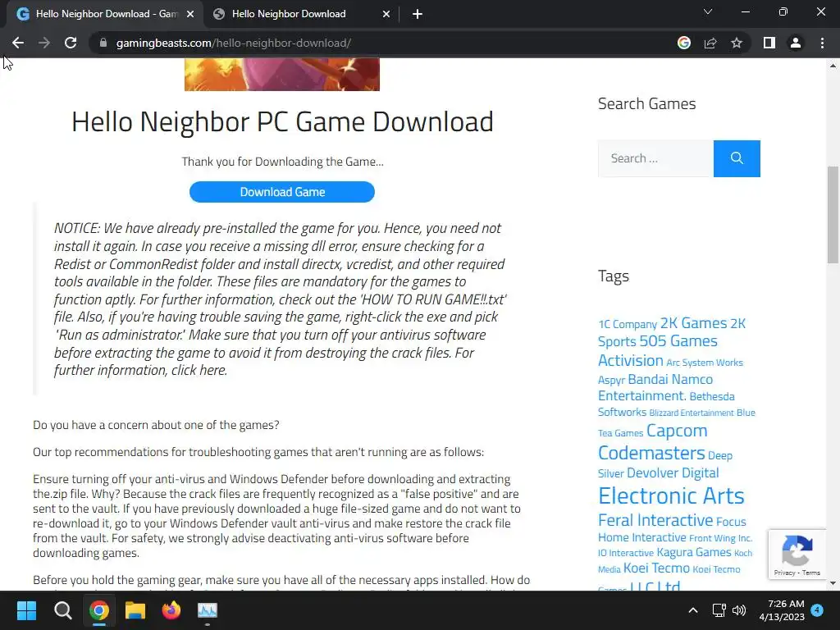Open the Front Wing Inc. tag

pyautogui.click(x=720, y=538)
